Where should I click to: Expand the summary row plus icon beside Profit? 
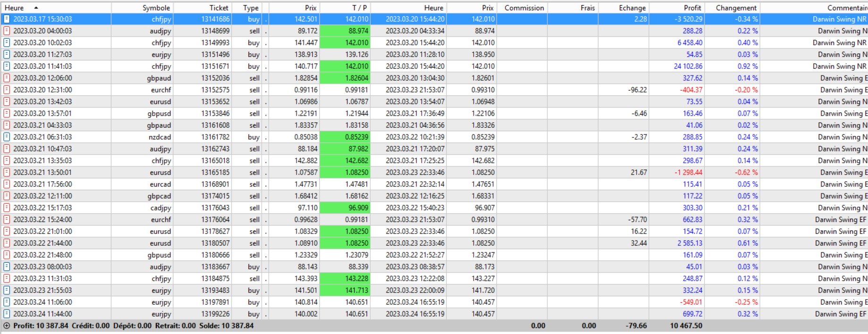[x=7, y=326]
